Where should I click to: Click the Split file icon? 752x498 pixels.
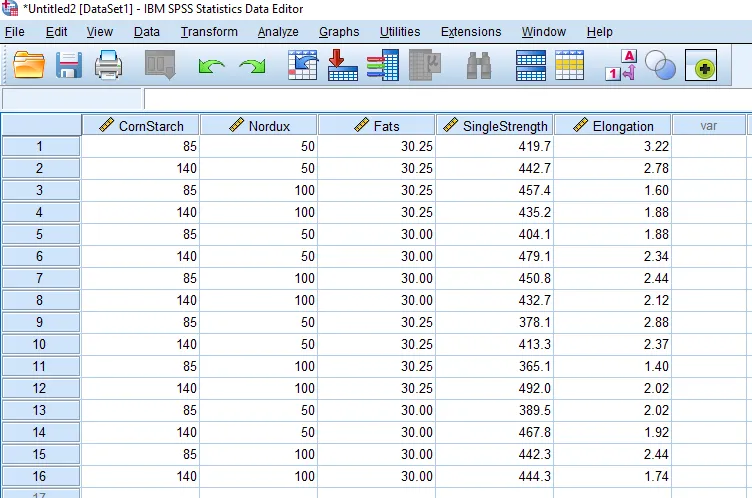531,65
